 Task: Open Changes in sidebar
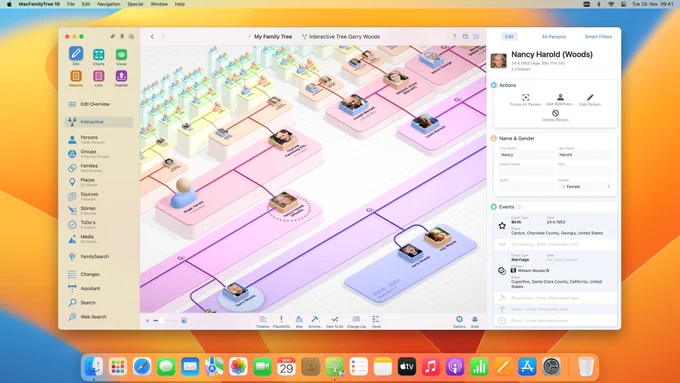[x=99, y=274]
